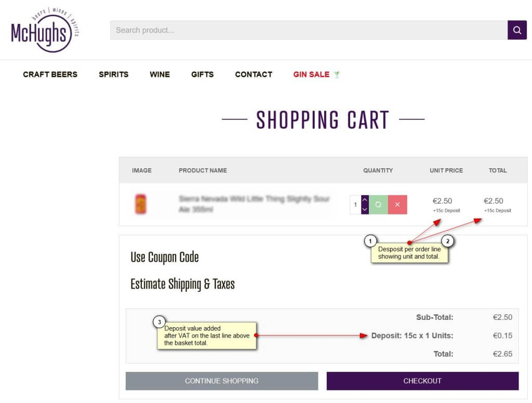Click the Image column header
Viewport: 532px width, 403px height.
pos(142,170)
